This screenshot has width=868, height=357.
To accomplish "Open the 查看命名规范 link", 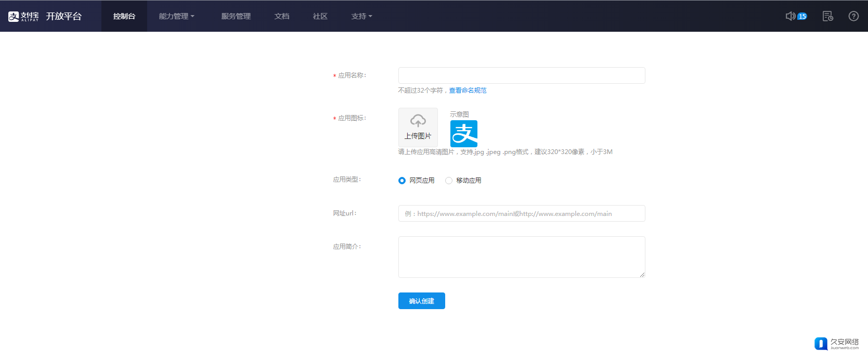I will (468, 91).
